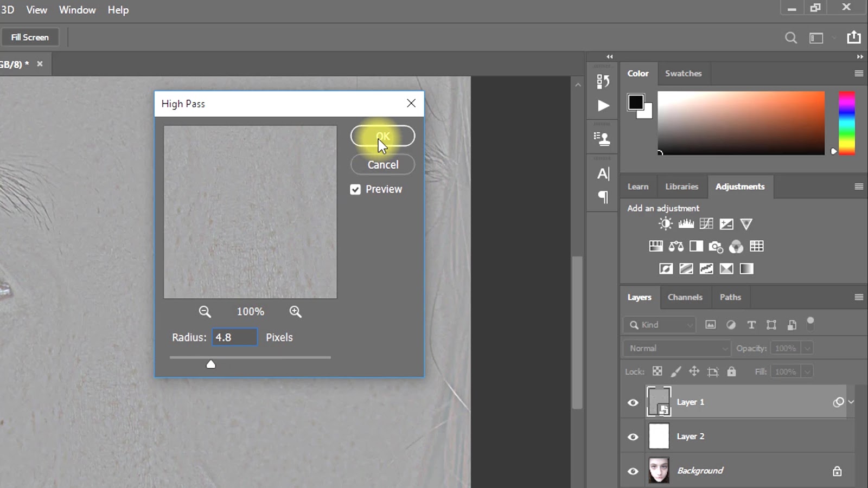
Task: Open the layer Kind filter dropdown
Action: click(660, 325)
